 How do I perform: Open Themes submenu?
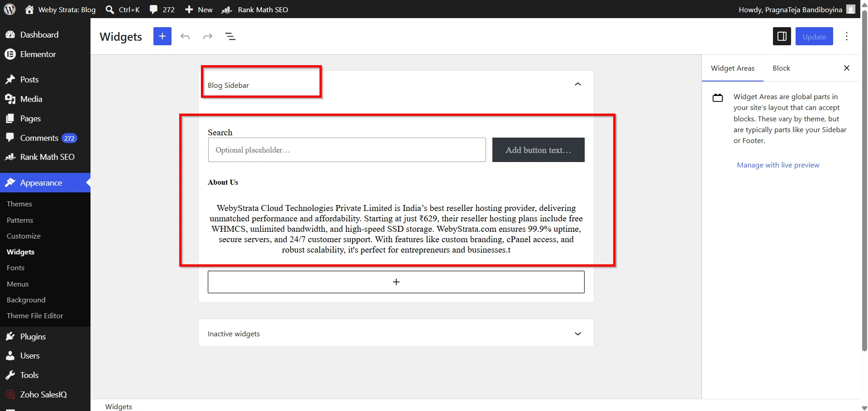click(19, 204)
